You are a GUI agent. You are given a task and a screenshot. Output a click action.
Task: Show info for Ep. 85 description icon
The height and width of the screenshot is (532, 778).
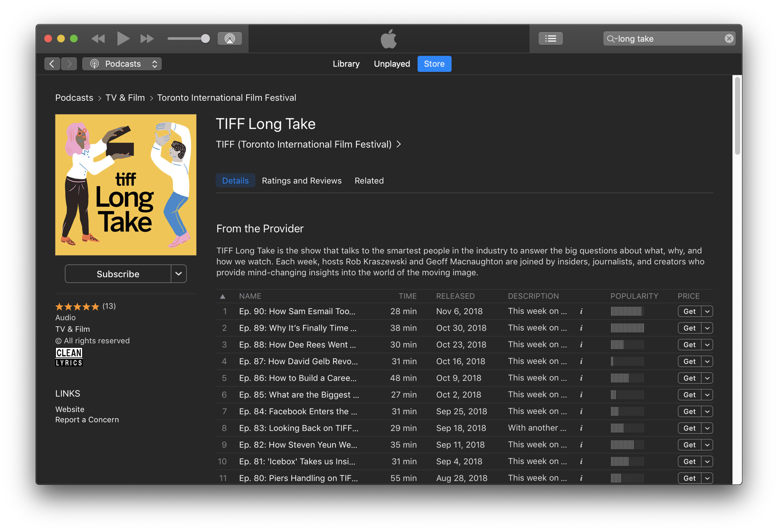click(x=581, y=395)
